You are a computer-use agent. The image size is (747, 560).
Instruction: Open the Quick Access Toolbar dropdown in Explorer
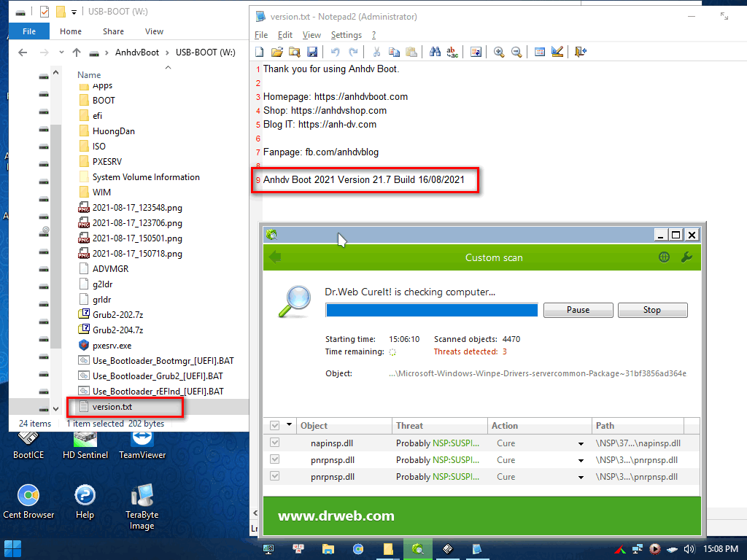[74, 12]
